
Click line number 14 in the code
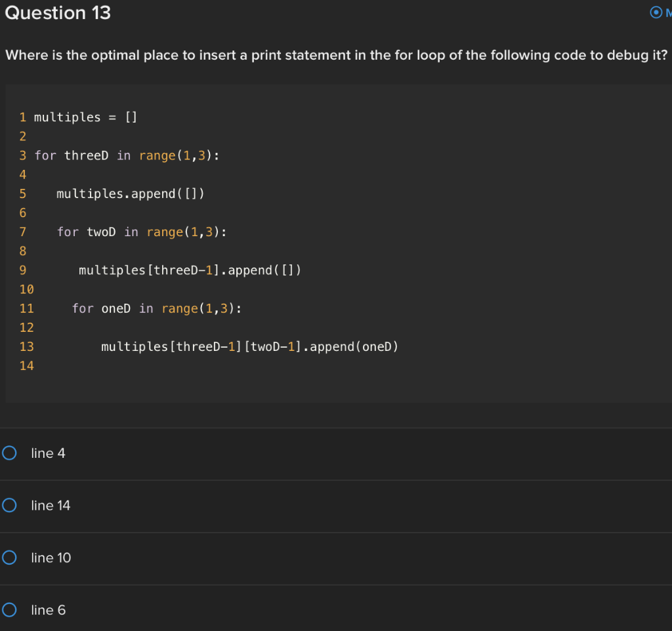pos(26,366)
